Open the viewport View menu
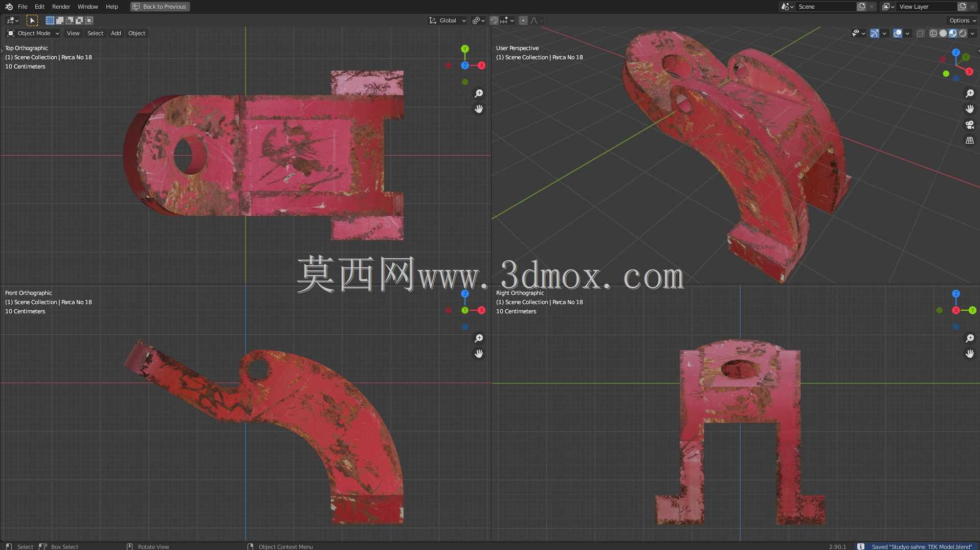 73,33
